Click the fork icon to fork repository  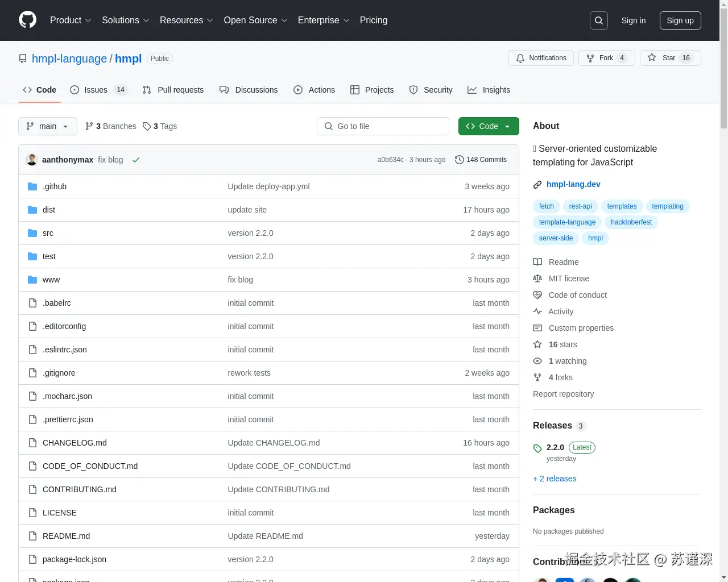click(590, 58)
